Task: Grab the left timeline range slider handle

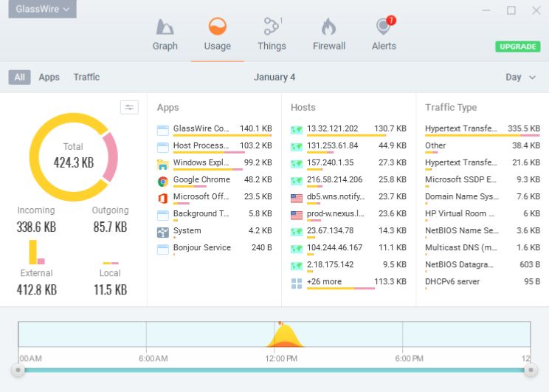Action: [18, 370]
